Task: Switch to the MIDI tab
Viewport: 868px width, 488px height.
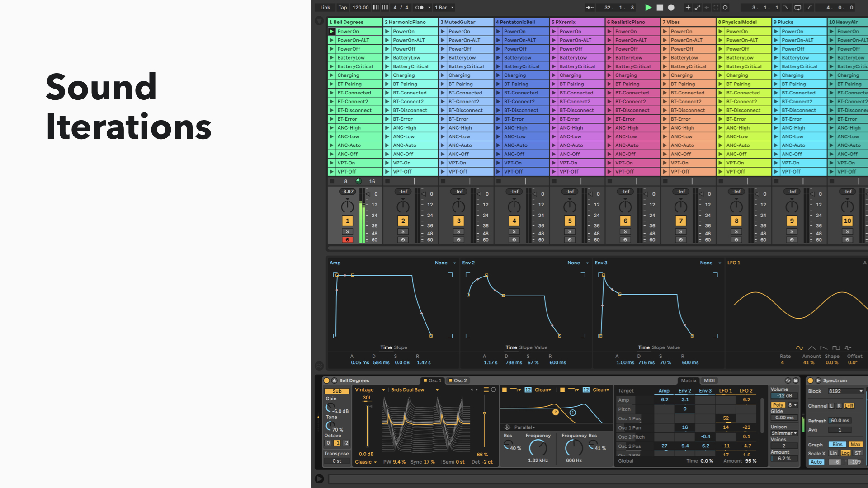Action: (709, 380)
